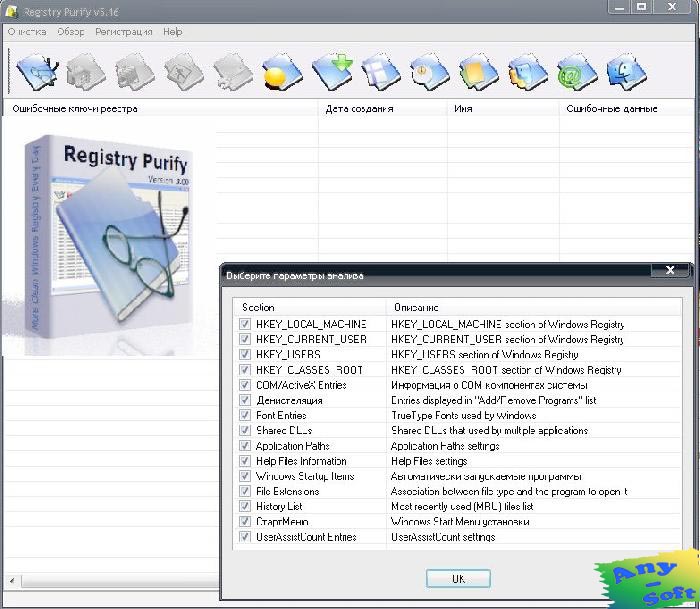Toggle the Application Paths checkbox
Image resolution: width=700 pixels, height=609 pixels.
pyautogui.click(x=245, y=446)
